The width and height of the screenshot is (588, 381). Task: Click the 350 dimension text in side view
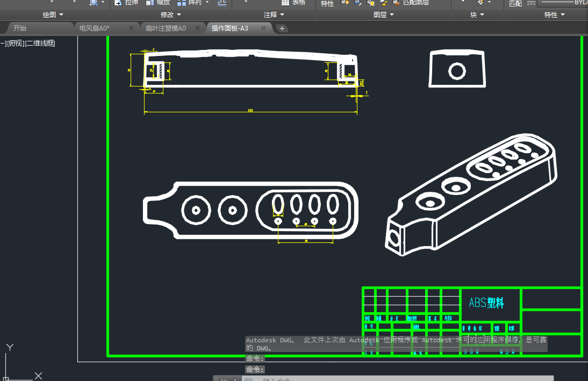click(250, 110)
